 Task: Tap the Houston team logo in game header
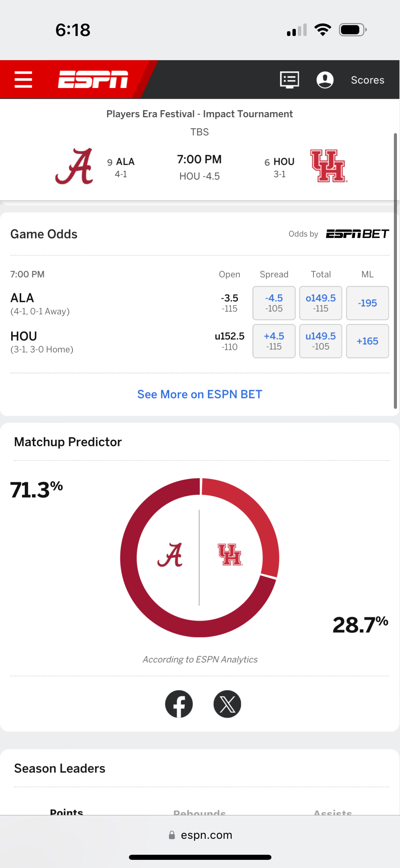click(x=329, y=166)
